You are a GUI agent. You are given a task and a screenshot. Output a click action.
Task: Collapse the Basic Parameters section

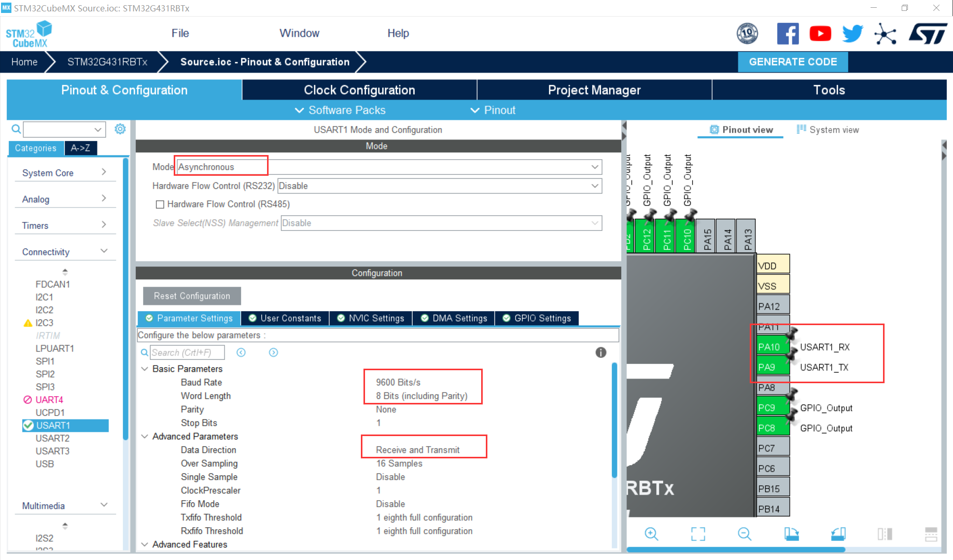point(145,369)
